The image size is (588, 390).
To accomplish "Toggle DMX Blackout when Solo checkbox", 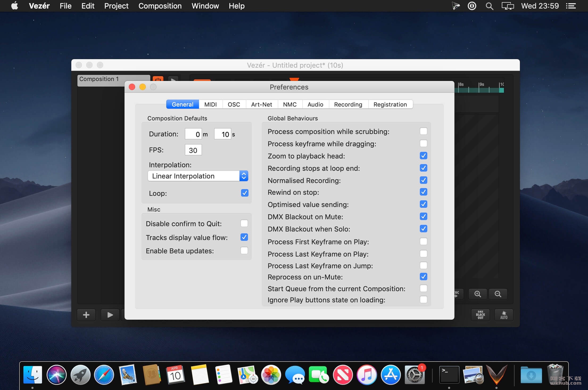I will (423, 229).
